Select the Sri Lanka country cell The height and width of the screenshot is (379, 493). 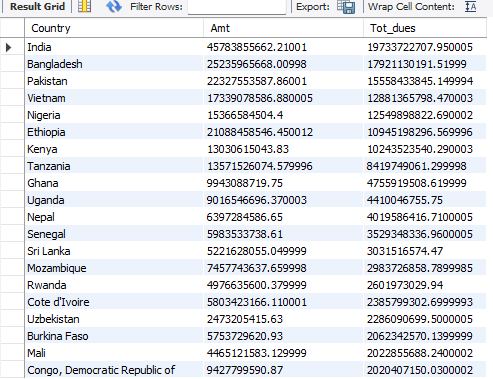(114, 251)
